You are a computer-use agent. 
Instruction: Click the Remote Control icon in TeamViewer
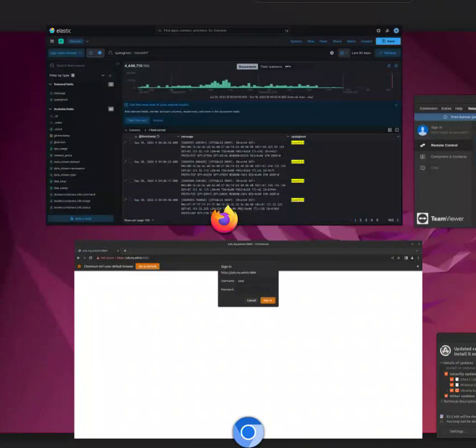pyautogui.click(x=423, y=145)
